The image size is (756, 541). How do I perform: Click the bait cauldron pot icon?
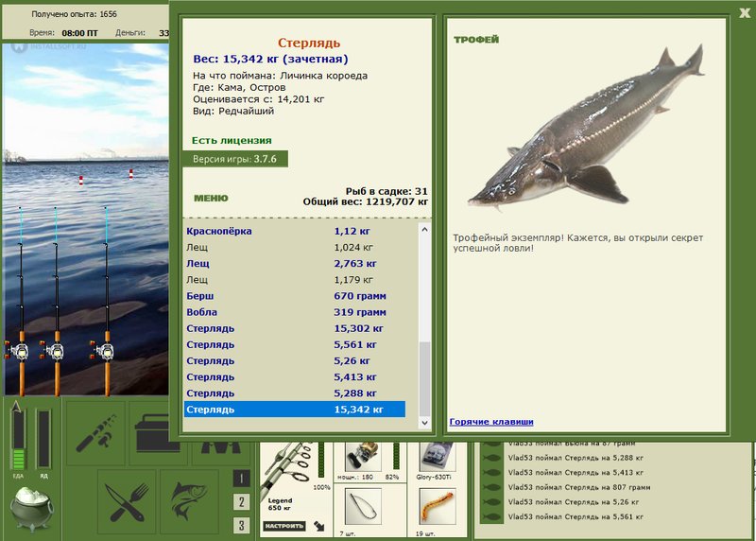click(32, 508)
